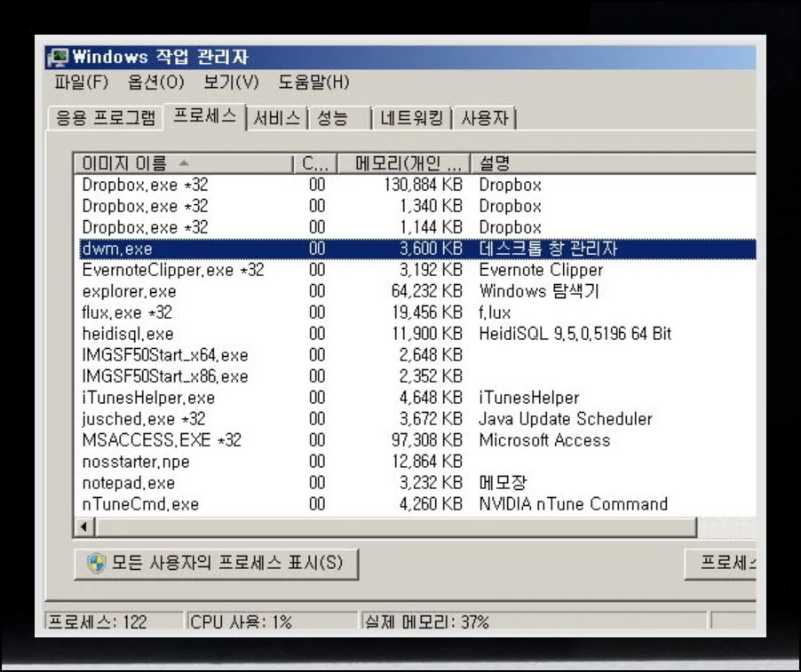Switch to the 응용 프로그램 tab
The image size is (801, 672).
[x=105, y=118]
